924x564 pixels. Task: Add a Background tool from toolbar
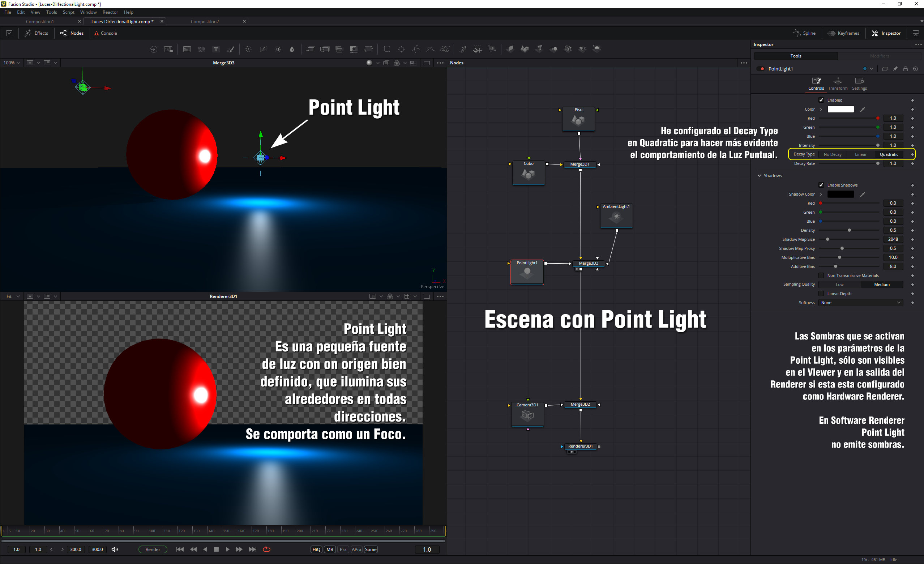tap(187, 49)
